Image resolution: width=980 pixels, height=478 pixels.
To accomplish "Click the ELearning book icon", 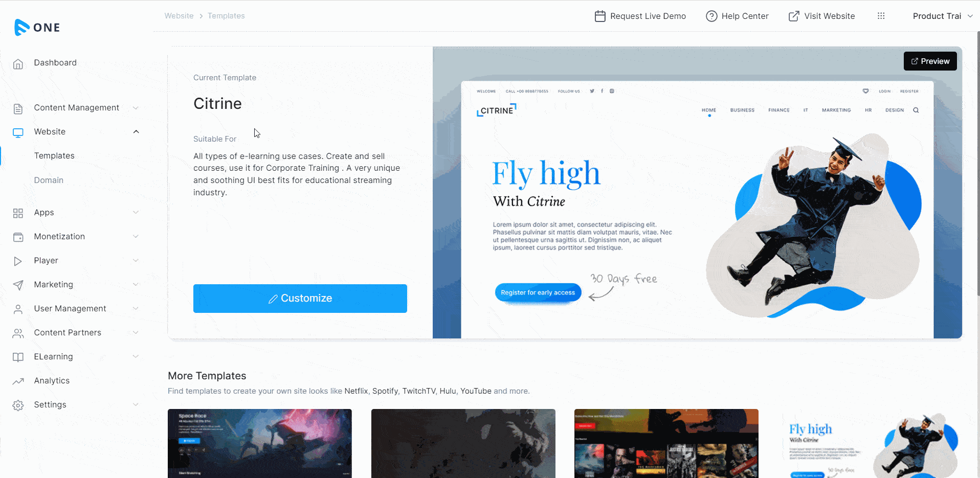I will (18, 357).
